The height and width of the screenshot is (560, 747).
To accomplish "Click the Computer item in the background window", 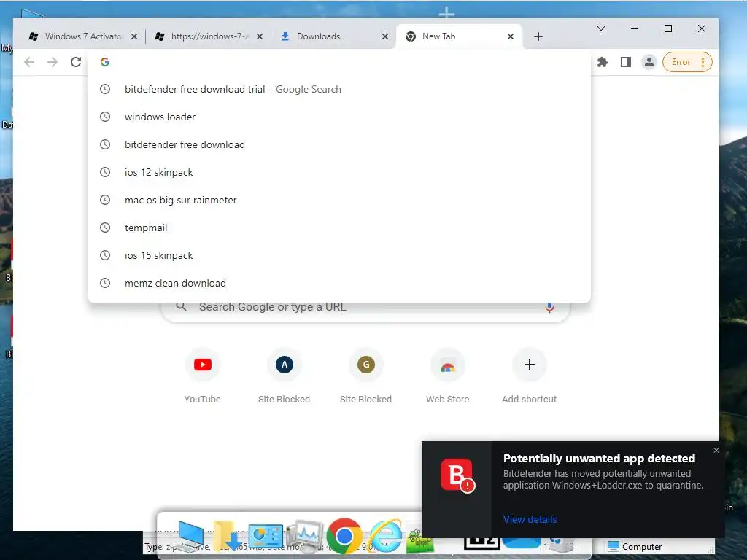I will (x=635, y=547).
